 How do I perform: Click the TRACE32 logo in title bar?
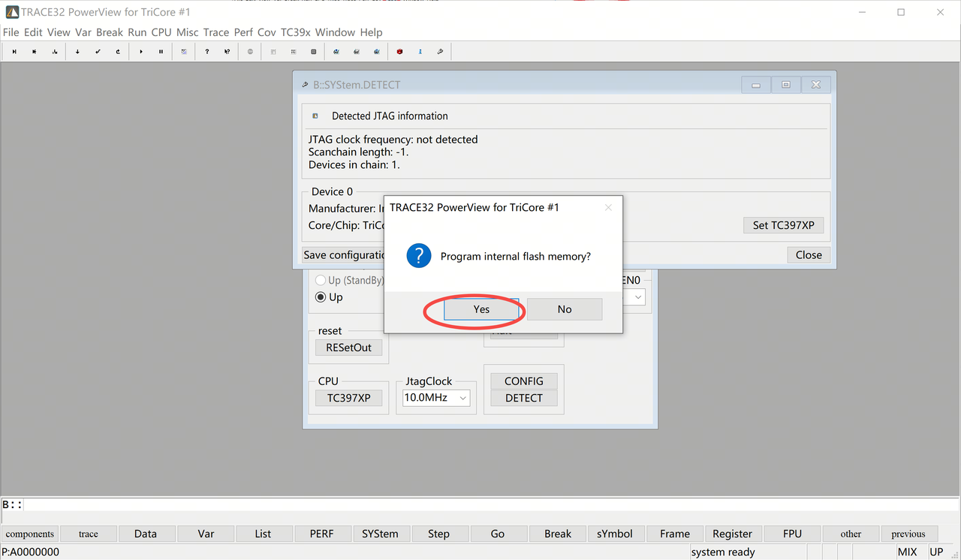pos(12,12)
